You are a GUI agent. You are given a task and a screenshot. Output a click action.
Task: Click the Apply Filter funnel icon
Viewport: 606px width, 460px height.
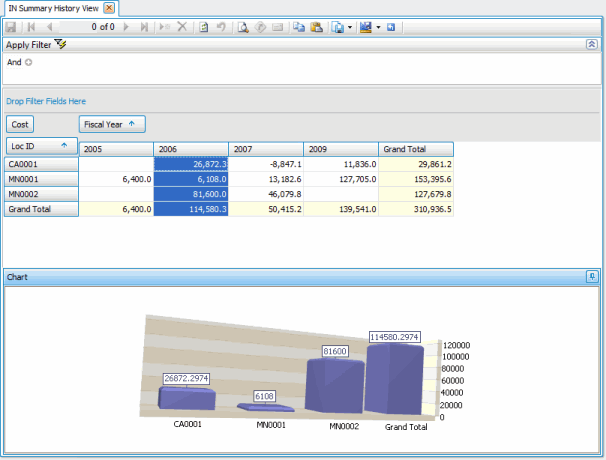coord(60,45)
